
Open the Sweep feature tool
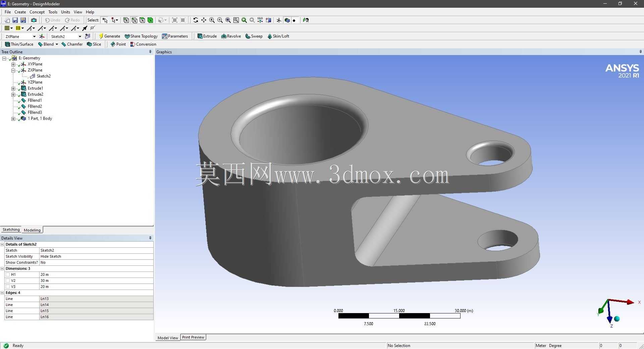point(254,36)
